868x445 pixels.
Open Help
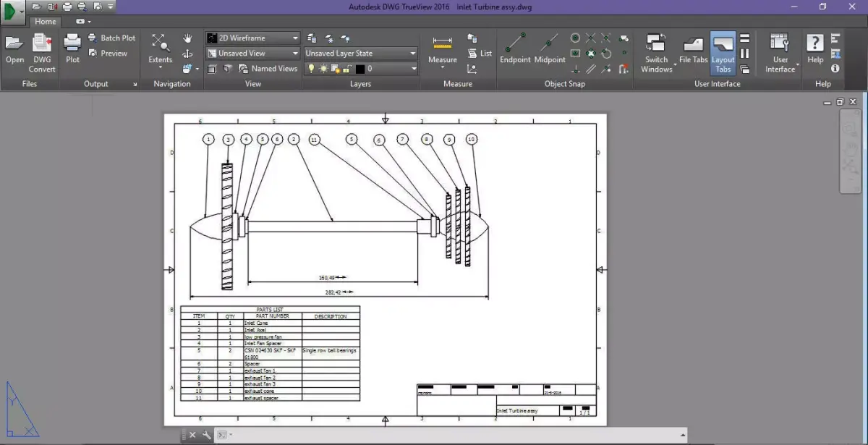point(815,50)
